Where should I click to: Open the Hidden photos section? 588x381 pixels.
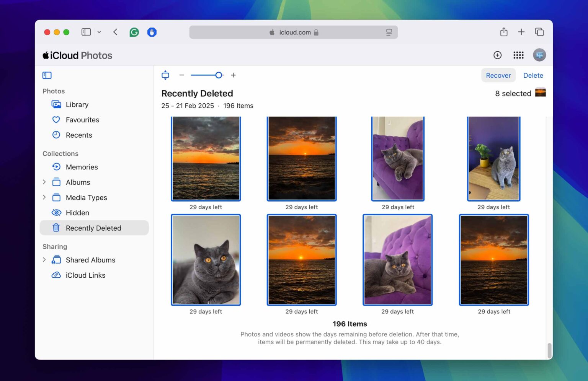click(77, 213)
